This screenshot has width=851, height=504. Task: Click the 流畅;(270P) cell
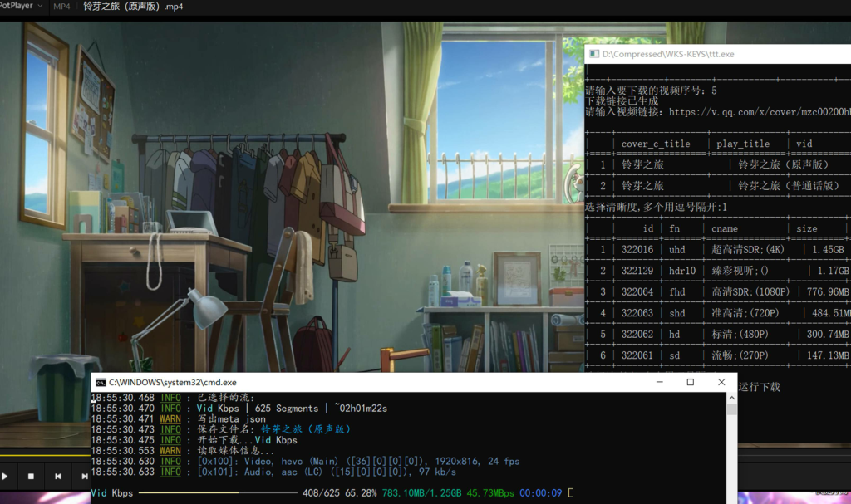(x=740, y=355)
